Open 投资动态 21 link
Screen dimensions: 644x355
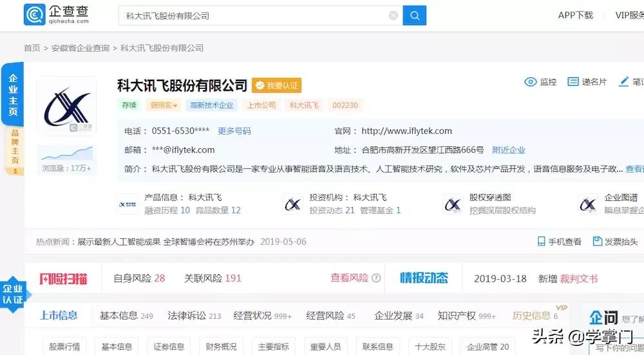(x=332, y=211)
